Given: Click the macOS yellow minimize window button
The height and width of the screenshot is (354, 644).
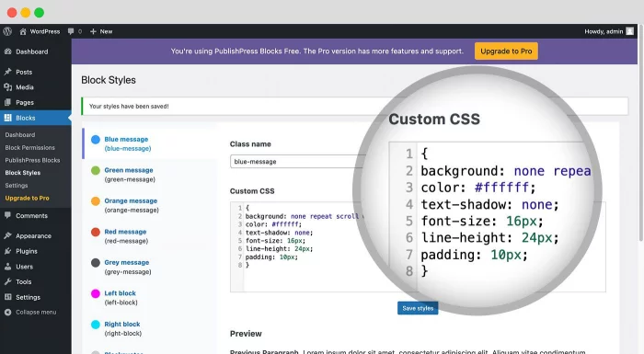Looking at the screenshot, I should pos(26,13).
